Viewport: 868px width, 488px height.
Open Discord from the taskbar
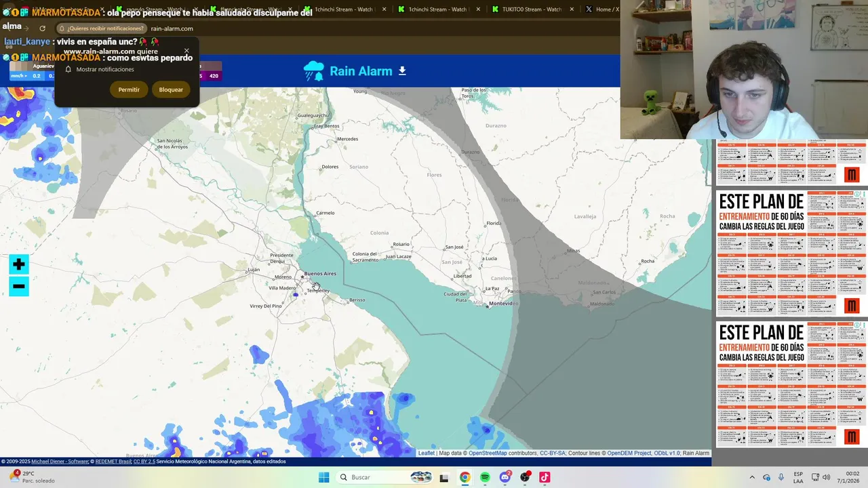coord(505,477)
